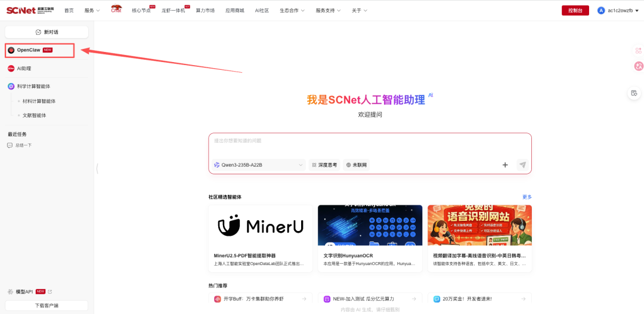
Task: Click the 开学Buff card icon
Action: [x=218, y=299]
